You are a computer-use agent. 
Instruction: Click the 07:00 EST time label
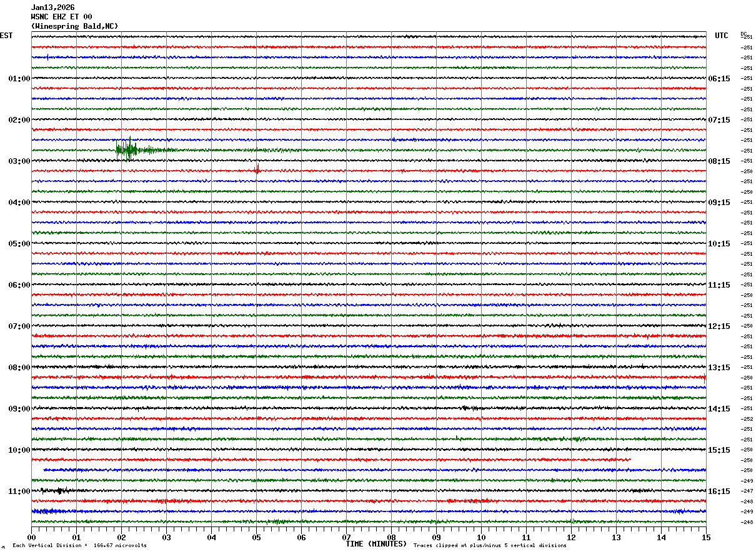pos(19,326)
